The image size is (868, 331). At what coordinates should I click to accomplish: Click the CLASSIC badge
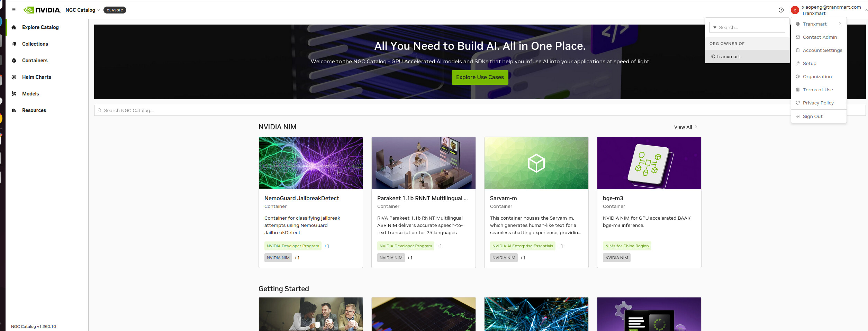[x=115, y=10]
